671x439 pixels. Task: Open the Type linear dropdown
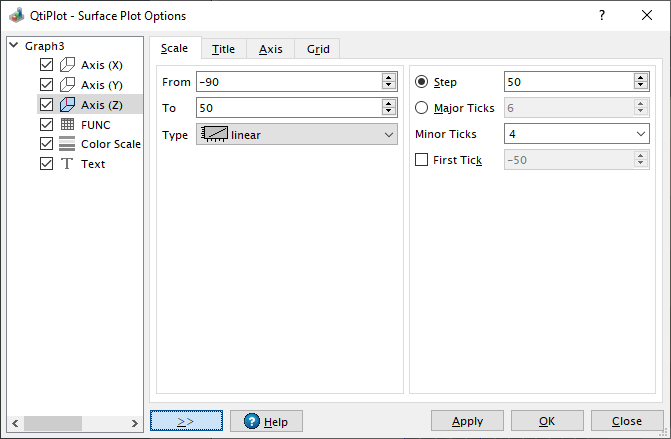(x=296, y=134)
